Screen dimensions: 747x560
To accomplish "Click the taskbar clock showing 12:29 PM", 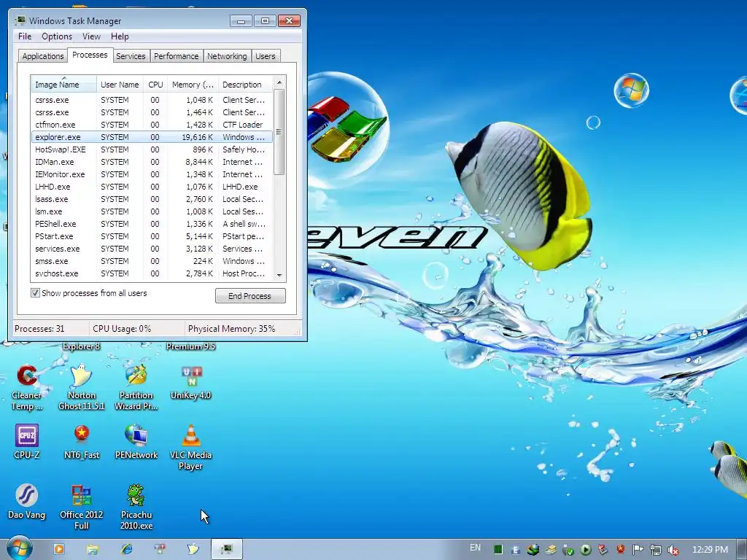I will click(710, 550).
